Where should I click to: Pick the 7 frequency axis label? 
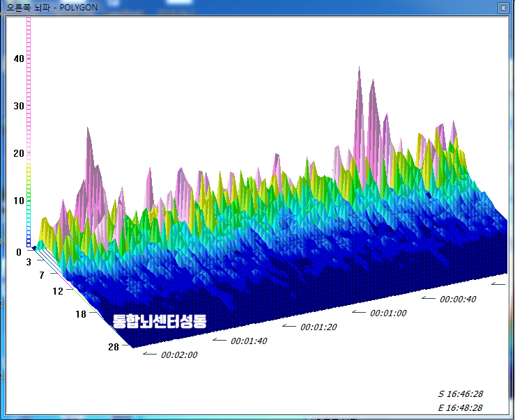[x=41, y=276]
